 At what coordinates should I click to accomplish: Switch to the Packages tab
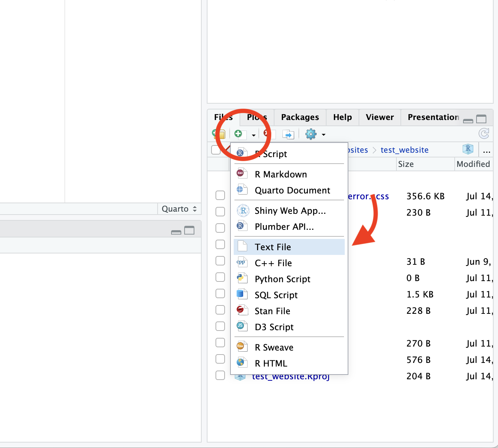point(300,117)
